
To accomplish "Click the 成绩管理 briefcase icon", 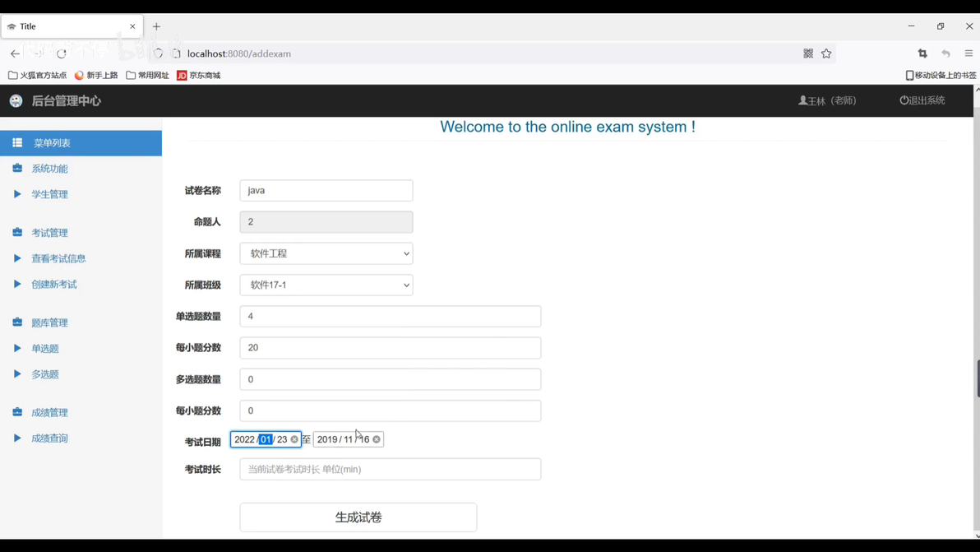I will coord(17,412).
